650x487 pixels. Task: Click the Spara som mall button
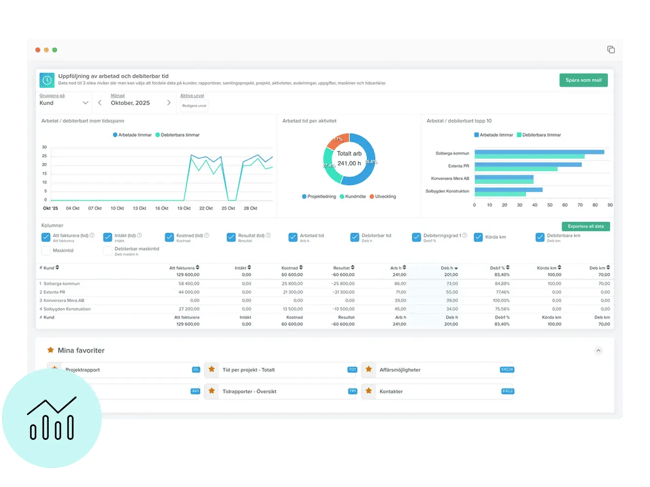coord(582,80)
